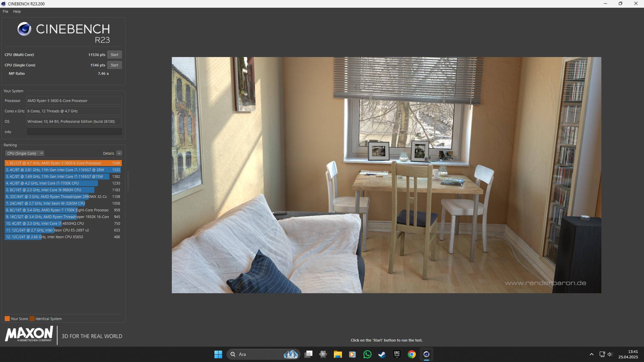Click the taskbar search box Ara
644x362 pixels.
(x=263, y=354)
